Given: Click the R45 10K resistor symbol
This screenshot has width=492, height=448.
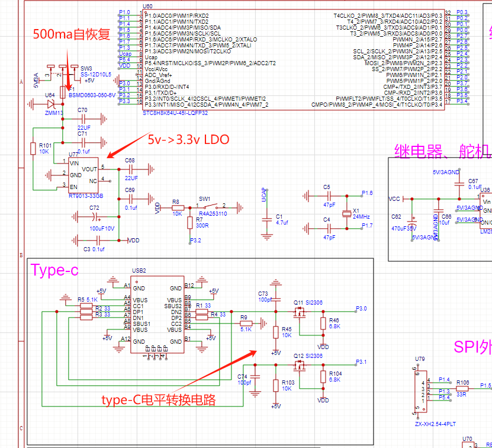Looking at the screenshot, I should pyautogui.click(x=275, y=332).
